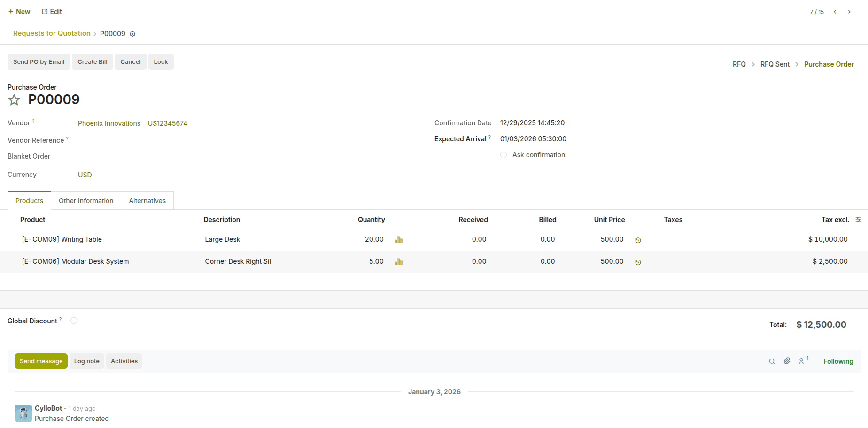868x428 pixels.
Task: Click the Expected Arrival date field
Action: point(533,139)
